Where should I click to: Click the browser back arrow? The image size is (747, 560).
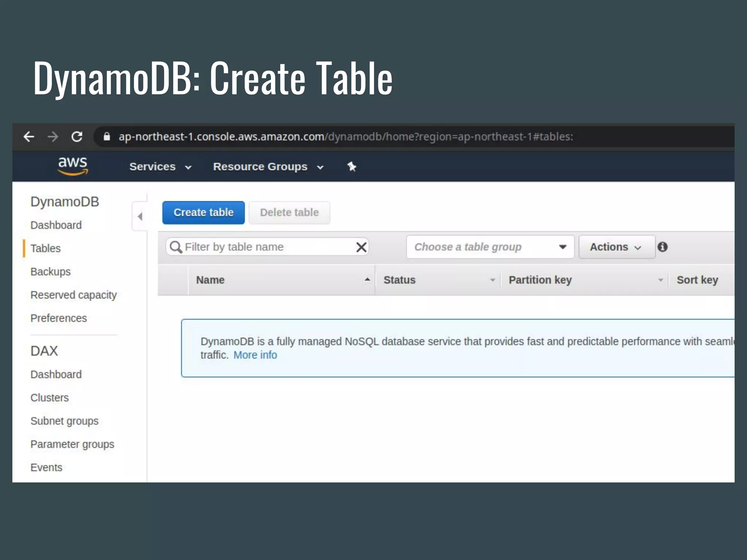[28, 137]
